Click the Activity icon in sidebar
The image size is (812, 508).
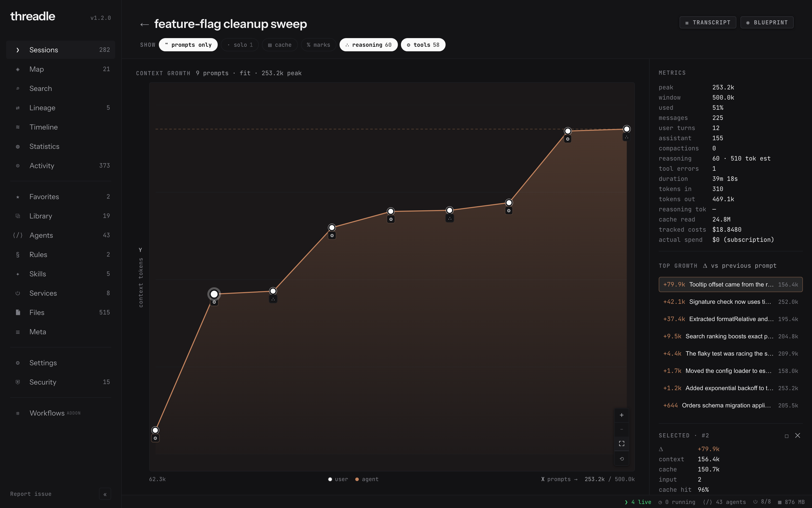(x=18, y=166)
